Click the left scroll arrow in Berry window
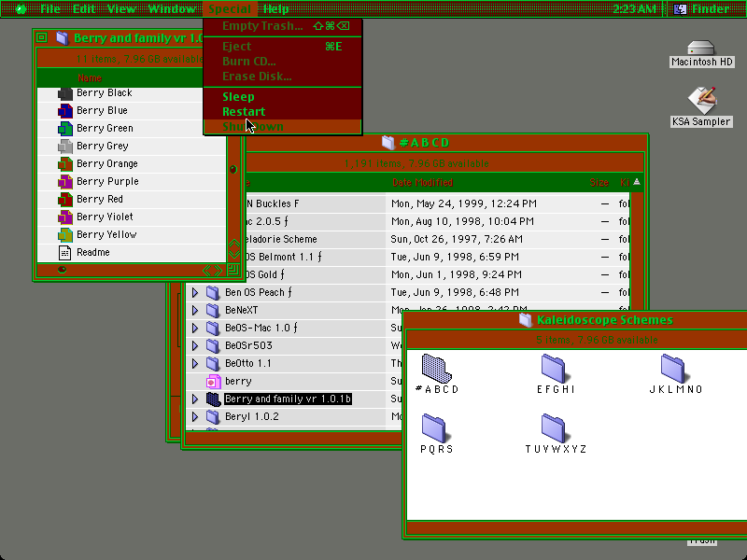The height and width of the screenshot is (560, 747). tap(206, 271)
